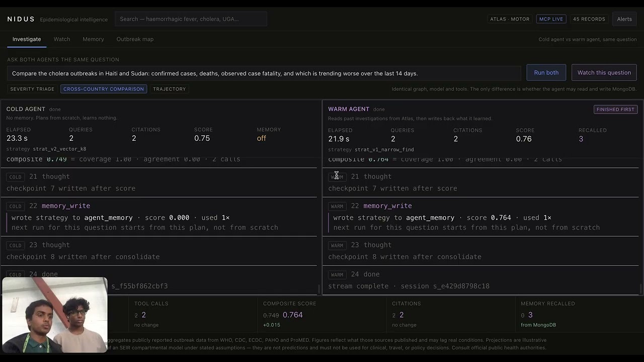Click the question input about cholera outbreaks

[264, 73]
